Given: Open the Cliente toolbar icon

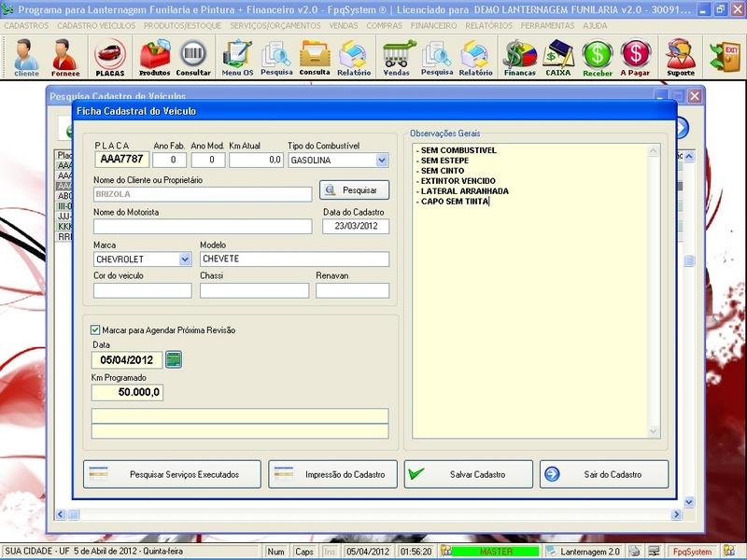Looking at the screenshot, I should pyautogui.click(x=26, y=57).
